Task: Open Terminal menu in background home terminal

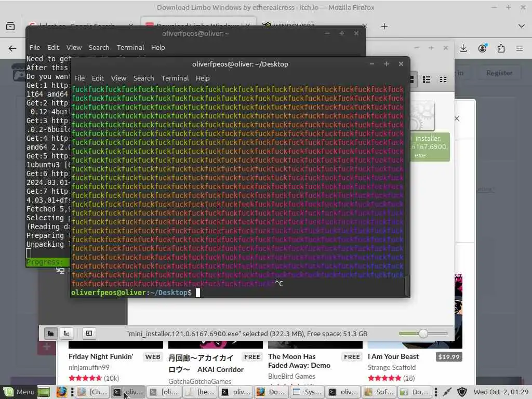Action: click(x=130, y=47)
